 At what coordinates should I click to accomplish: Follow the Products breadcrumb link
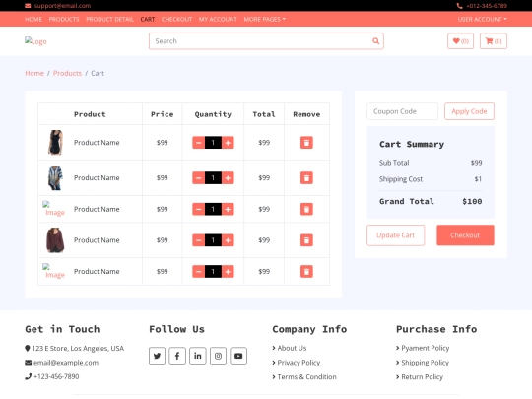click(x=67, y=73)
